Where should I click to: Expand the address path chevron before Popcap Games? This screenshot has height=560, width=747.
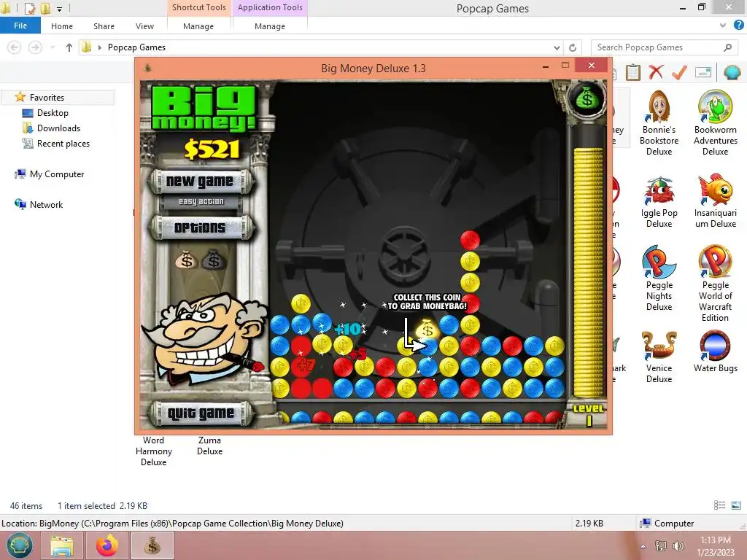[99, 47]
